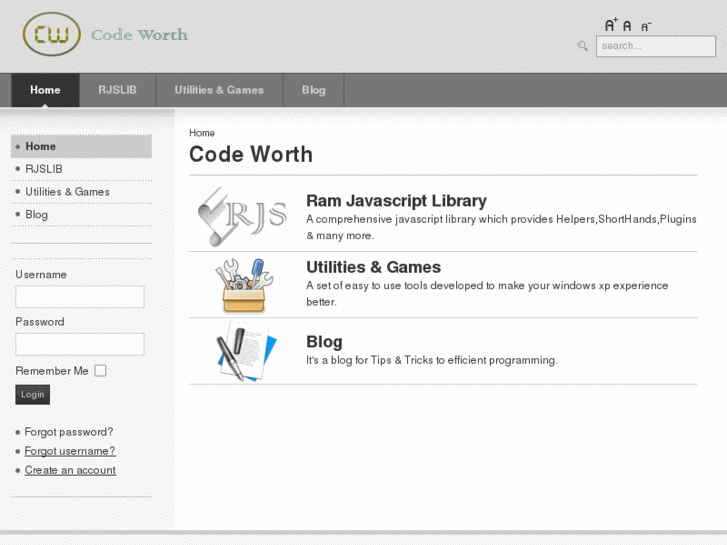Select Blog in the sidebar menu
Screen dimensions: 727x545
pyautogui.click(x=81, y=214)
